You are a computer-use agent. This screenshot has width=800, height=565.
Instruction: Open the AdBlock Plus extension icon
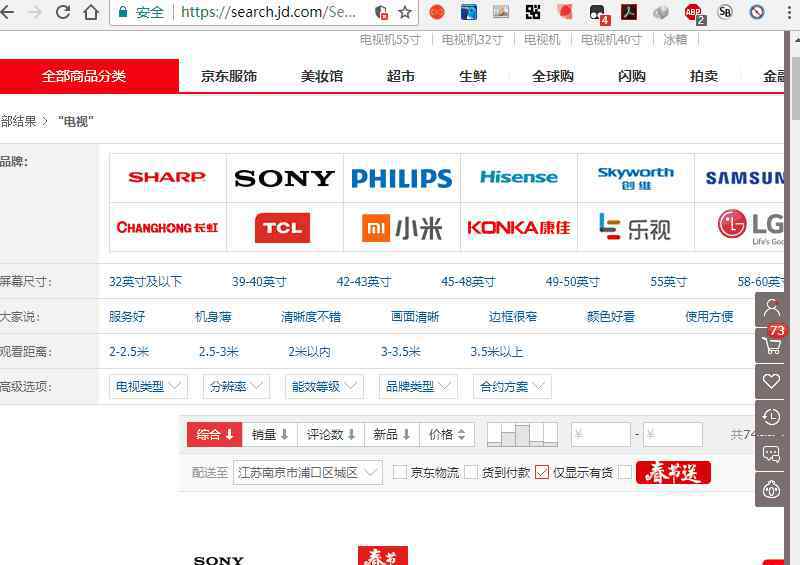point(693,12)
